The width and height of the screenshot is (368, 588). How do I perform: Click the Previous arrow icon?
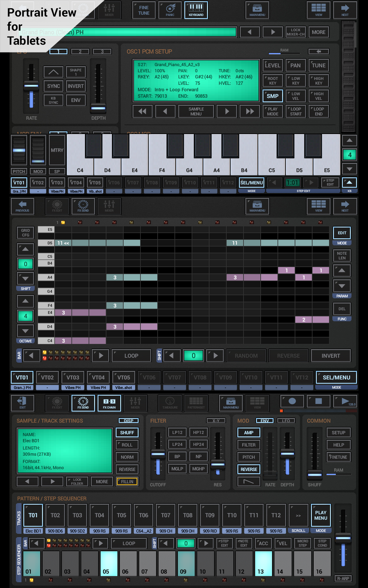[x=22, y=206]
